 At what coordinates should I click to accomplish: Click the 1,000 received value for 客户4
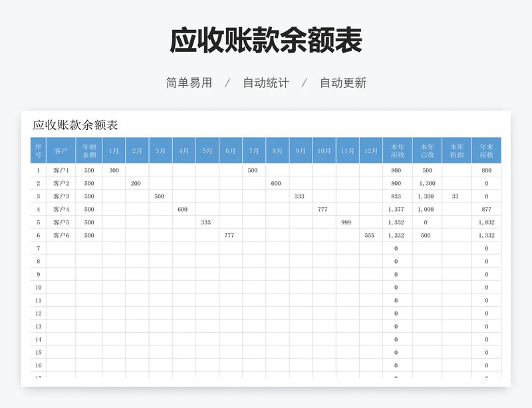pyautogui.click(x=427, y=209)
